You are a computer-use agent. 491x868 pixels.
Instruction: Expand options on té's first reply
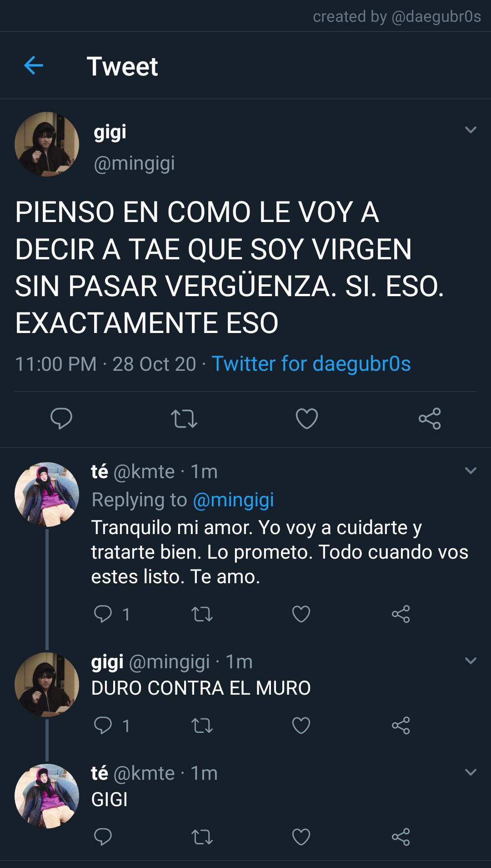[471, 471]
